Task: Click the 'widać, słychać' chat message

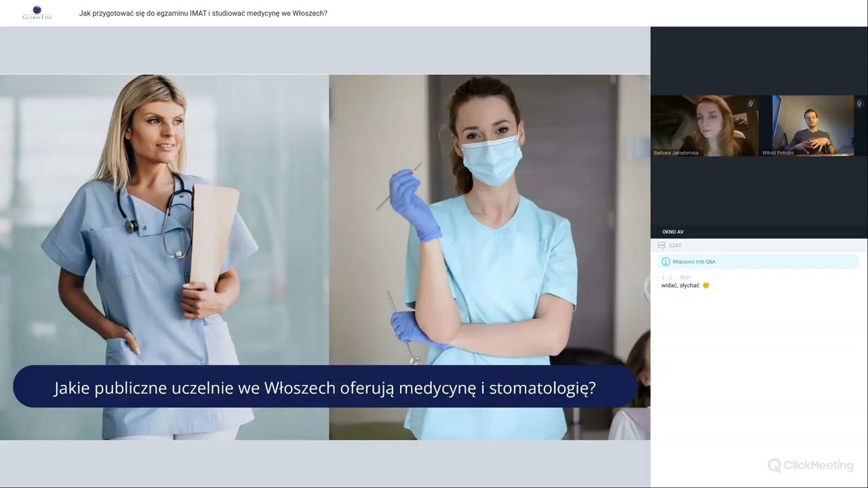Action: [x=685, y=282]
